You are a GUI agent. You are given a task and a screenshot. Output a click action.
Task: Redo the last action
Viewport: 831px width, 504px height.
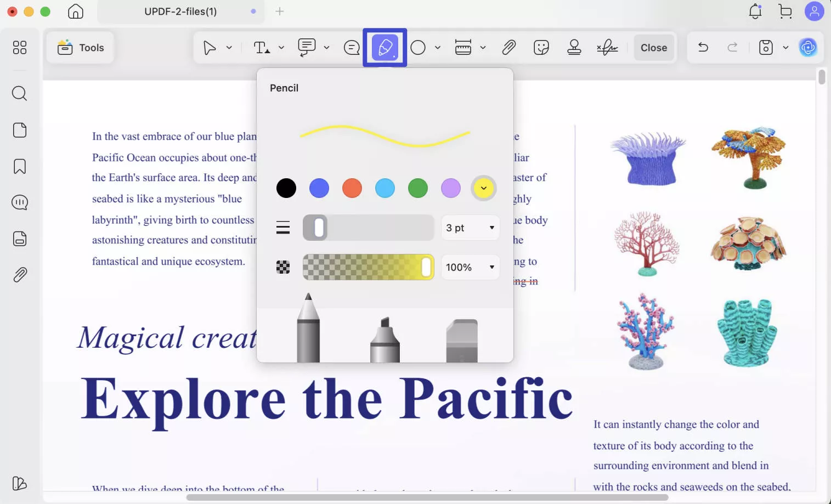click(732, 48)
